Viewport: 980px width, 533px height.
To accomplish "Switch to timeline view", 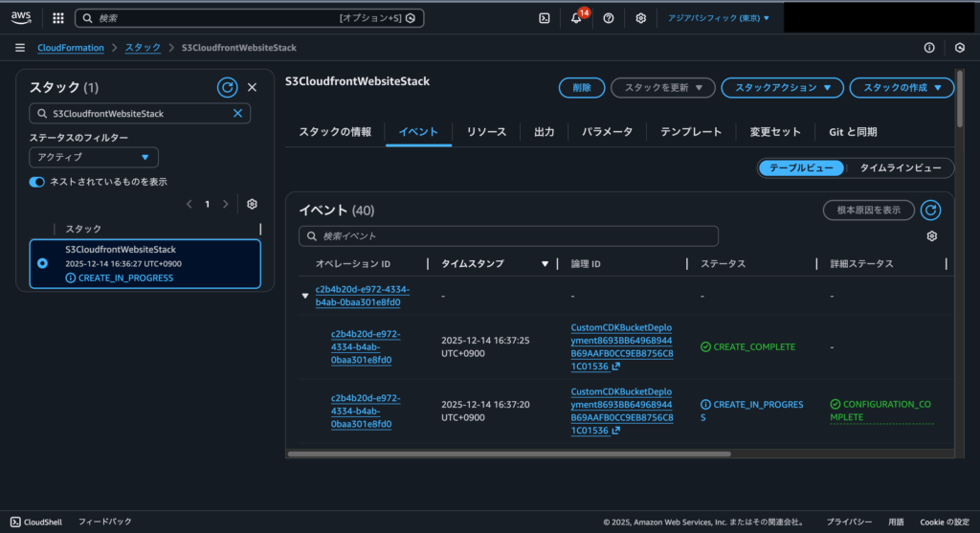I will (900, 167).
